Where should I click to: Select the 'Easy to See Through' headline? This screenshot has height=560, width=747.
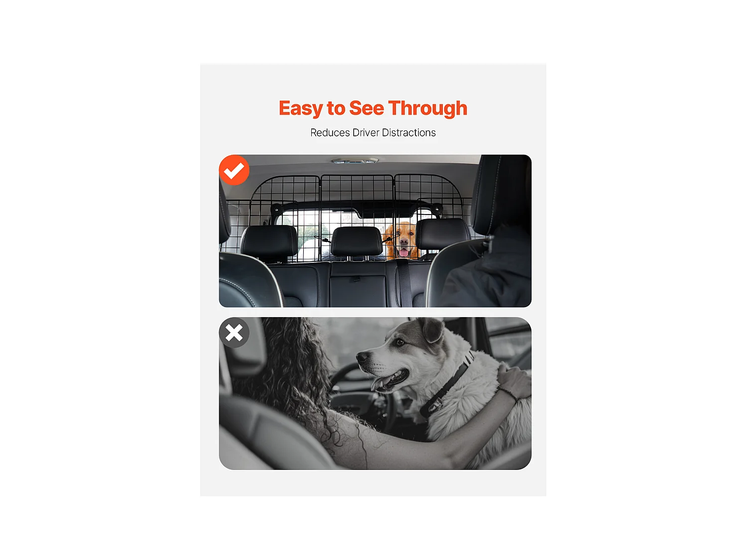[373, 109]
